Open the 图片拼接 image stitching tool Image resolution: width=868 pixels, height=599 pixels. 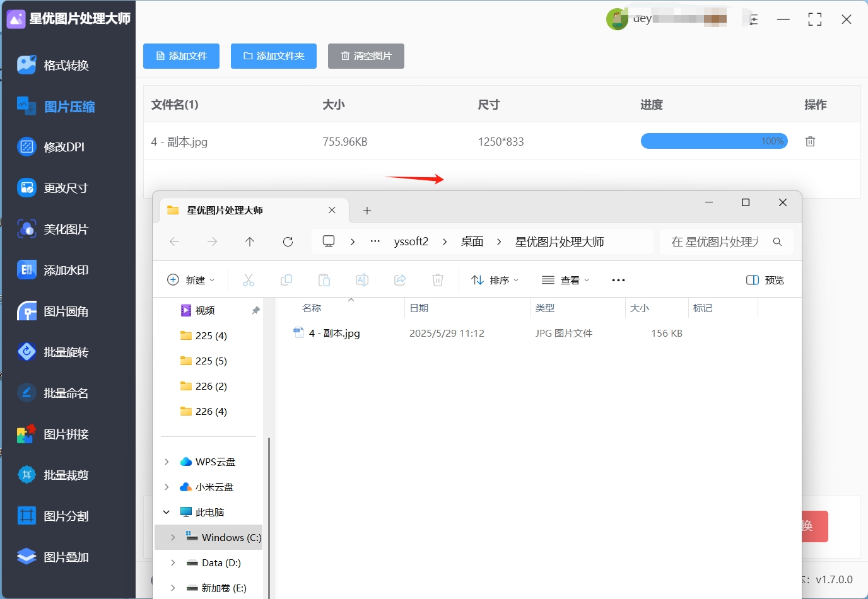(54, 434)
